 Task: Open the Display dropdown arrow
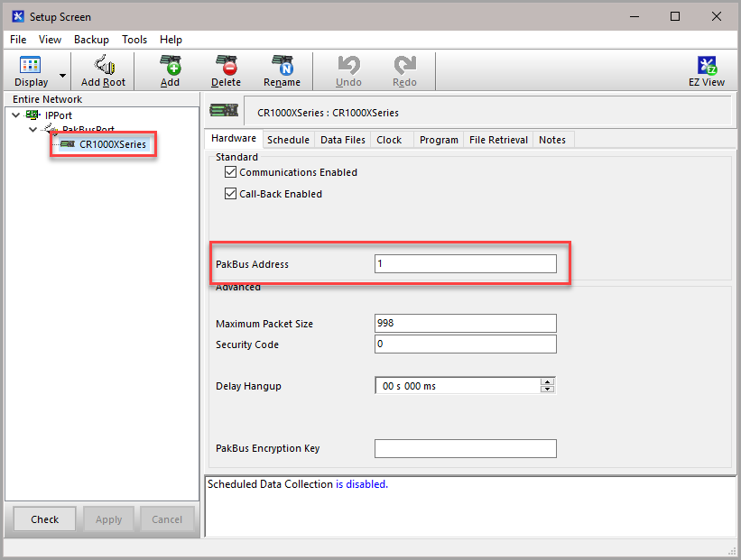click(62, 75)
